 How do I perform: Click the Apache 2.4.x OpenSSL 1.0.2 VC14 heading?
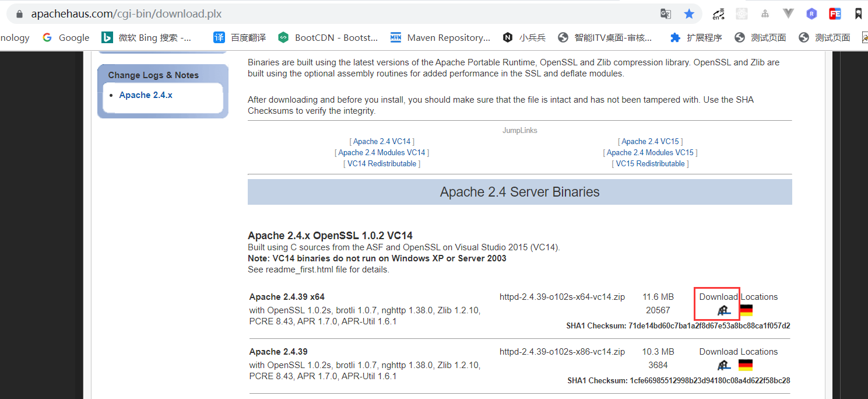(330, 236)
